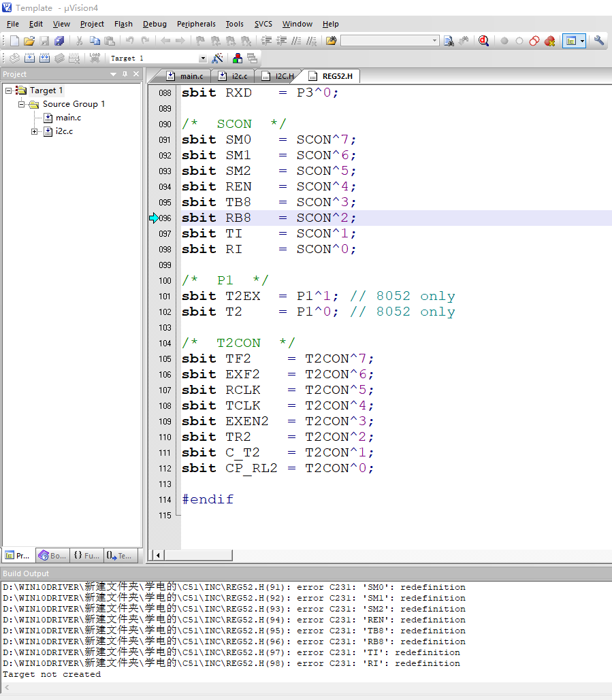Open the File menu

tap(12, 24)
